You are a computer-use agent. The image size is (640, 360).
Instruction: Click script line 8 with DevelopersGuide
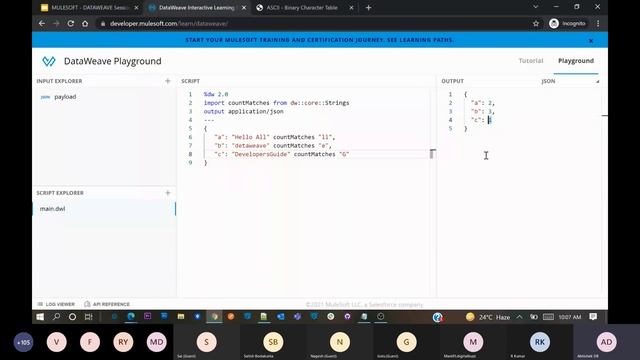[282, 154]
